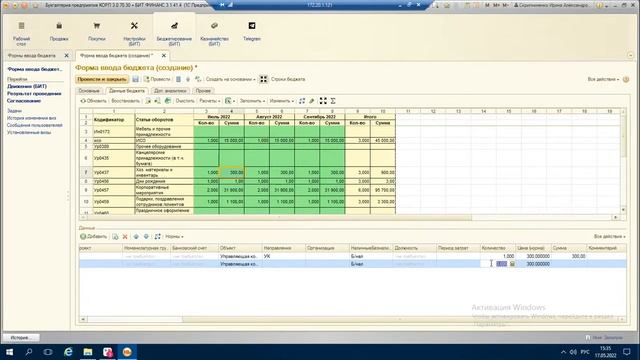
Task: Select cell with Корпоративные мероприятия article
Action: tap(164, 190)
